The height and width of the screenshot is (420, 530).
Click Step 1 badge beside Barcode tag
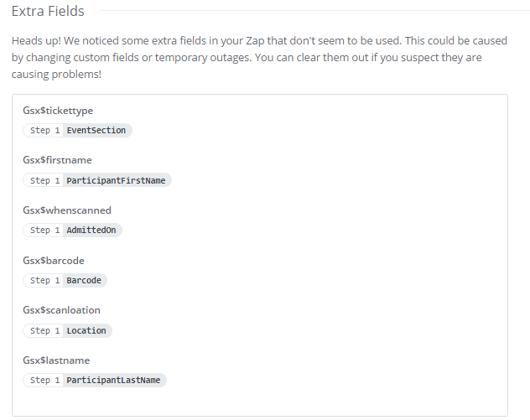click(44, 281)
